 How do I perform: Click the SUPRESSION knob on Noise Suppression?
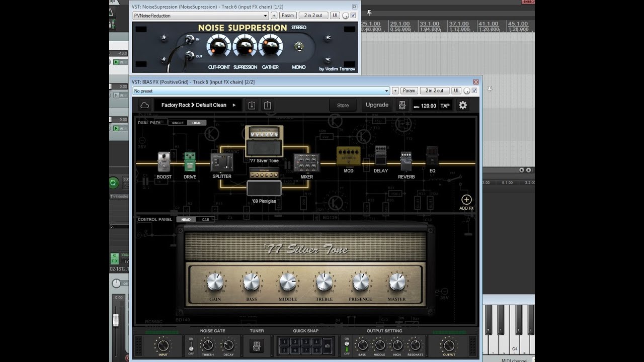(x=245, y=47)
